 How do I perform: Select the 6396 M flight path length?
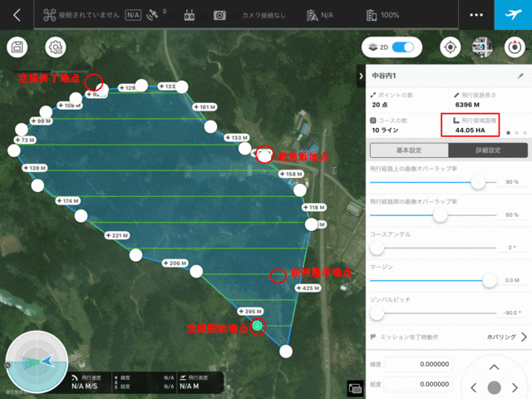pyautogui.click(x=467, y=105)
